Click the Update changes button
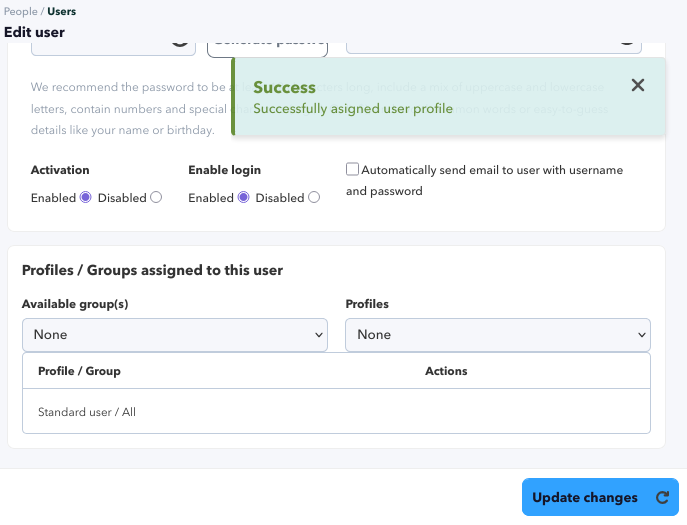687x525 pixels. (600, 497)
